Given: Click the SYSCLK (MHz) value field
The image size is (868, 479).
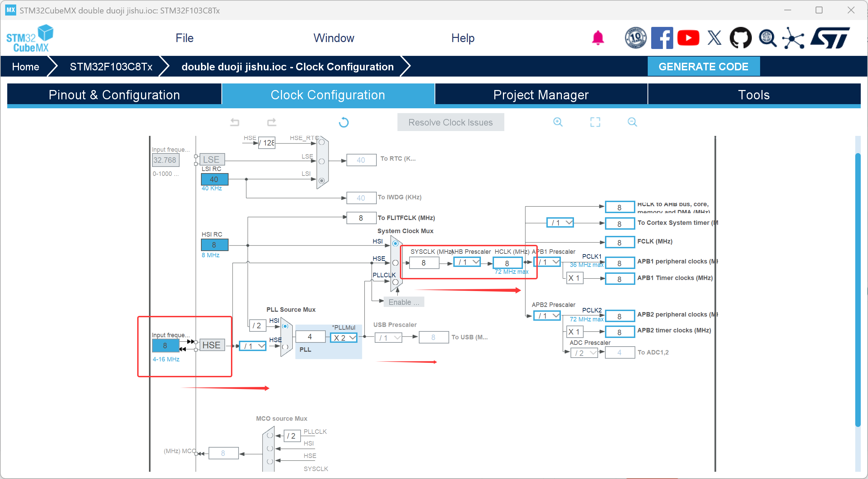Looking at the screenshot, I should point(424,263).
